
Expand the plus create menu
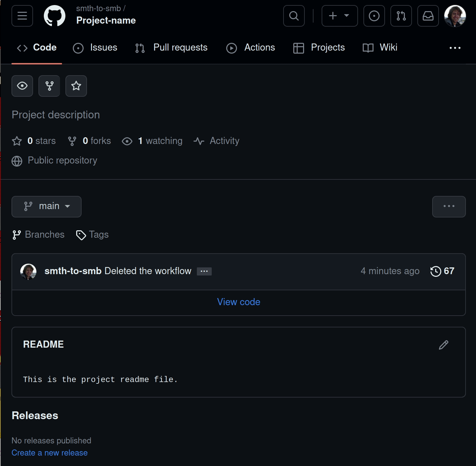(x=339, y=16)
